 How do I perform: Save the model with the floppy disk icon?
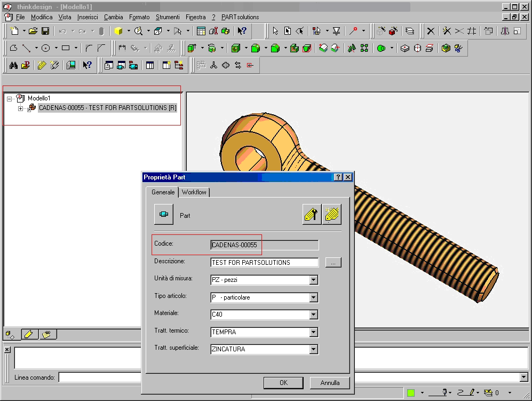click(x=45, y=31)
